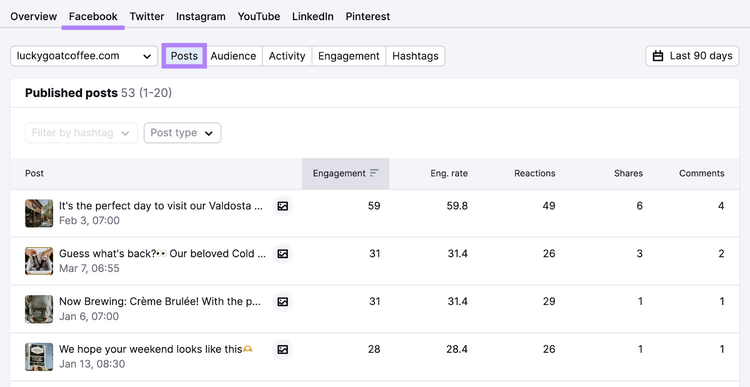Open the Audience sub-tab

pos(233,56)
